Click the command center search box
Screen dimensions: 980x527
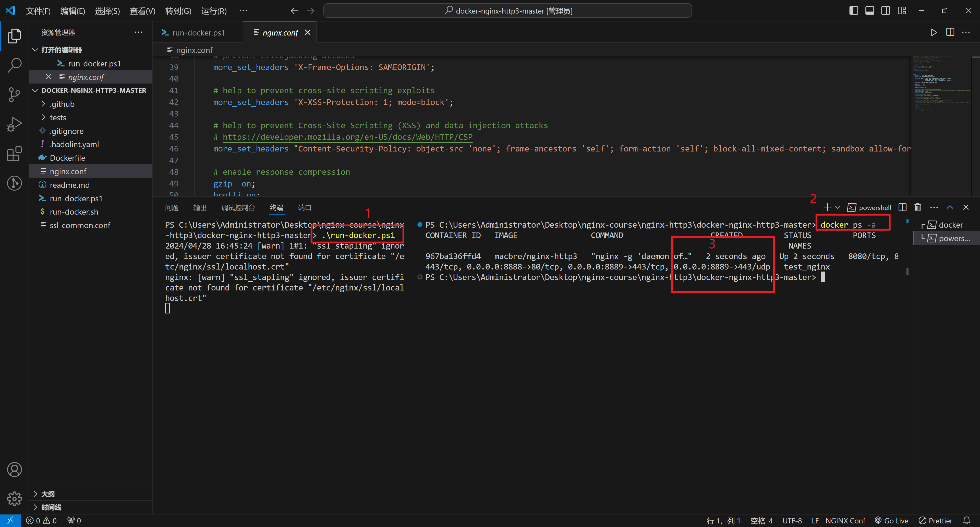tap(507, 11)
